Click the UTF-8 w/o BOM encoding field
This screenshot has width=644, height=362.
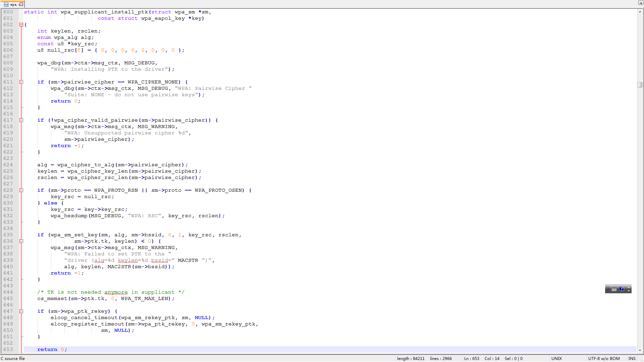[x=604, y=359]
